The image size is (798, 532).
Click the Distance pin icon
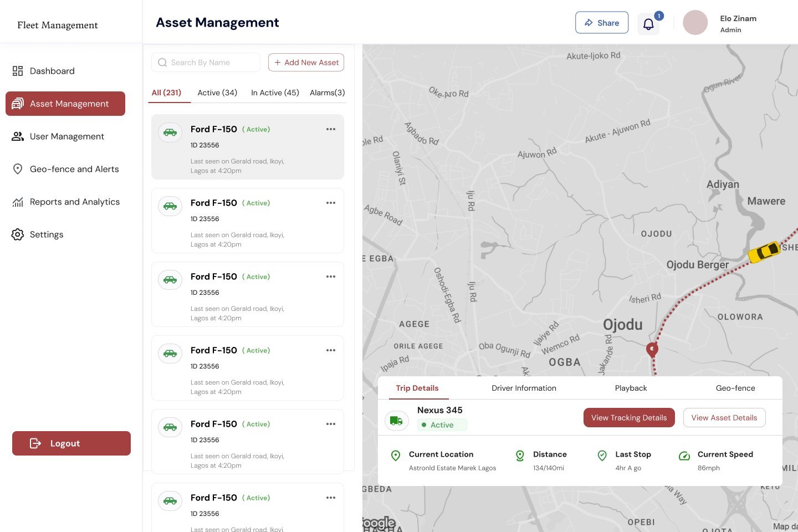point(520,456)
